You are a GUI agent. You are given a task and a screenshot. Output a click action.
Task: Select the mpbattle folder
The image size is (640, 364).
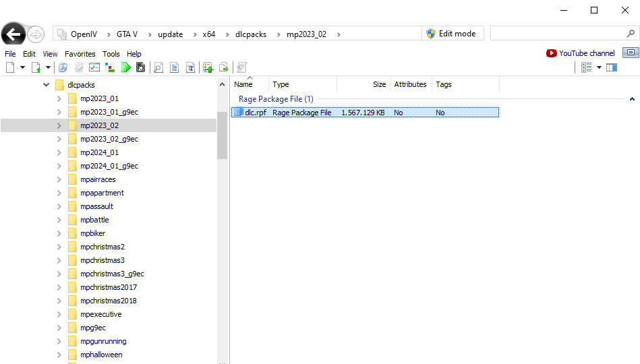tap(94, 220)
